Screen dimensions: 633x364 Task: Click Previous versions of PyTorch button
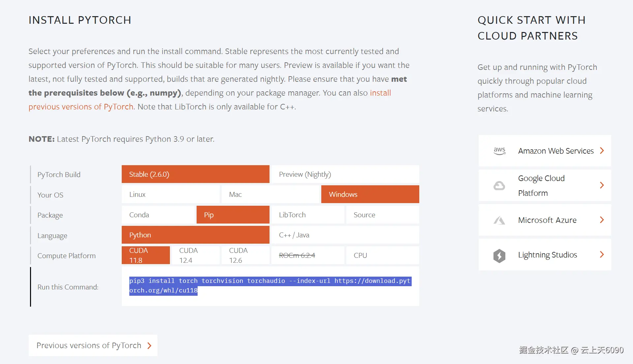coord(89,346)
